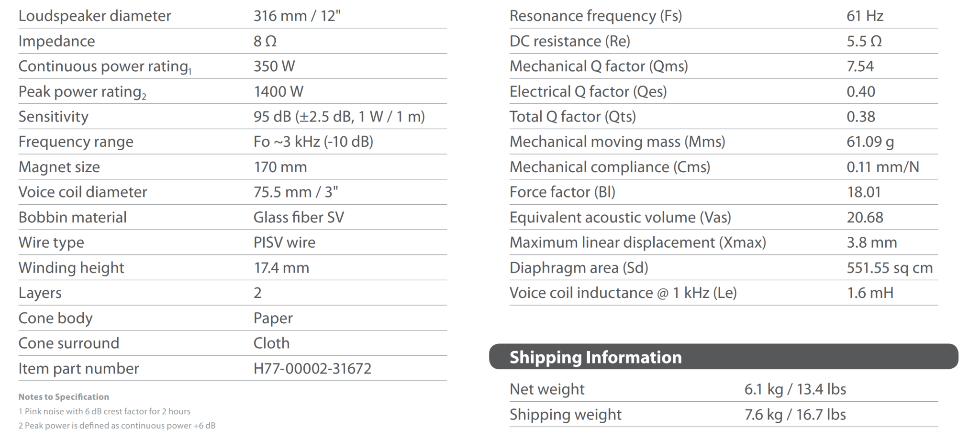The image size is (980, 440).
Task: Click the Shipping Information header bar
Action: click(724, 357)
